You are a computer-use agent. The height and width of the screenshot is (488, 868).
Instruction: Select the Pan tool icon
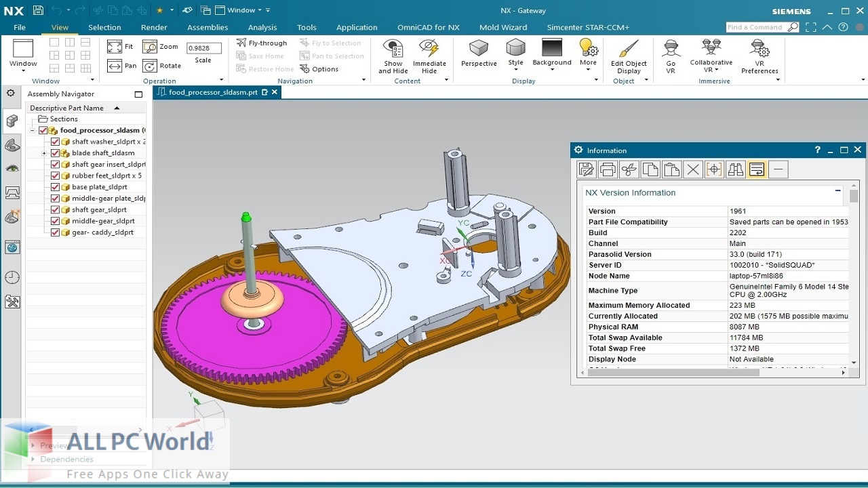(115, 66)
